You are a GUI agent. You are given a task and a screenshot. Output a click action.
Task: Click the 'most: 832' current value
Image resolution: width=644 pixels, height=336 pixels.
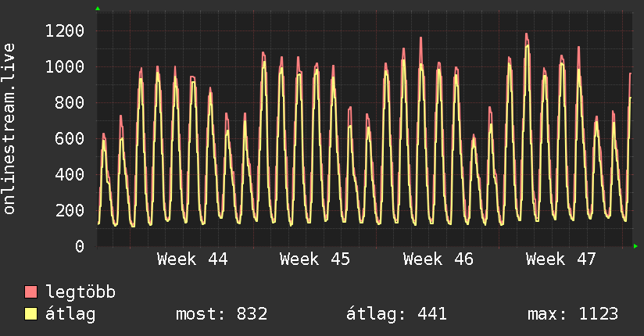click(222, 314)
